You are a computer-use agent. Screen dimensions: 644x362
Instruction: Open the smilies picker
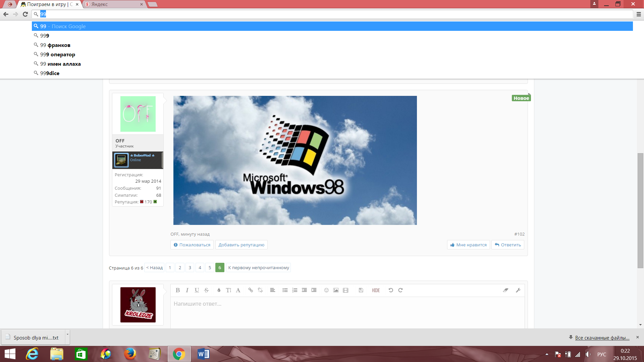pos(326,290)
